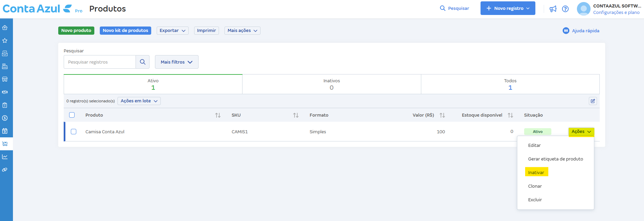Click the chart reports icon in the sidebar
The height and width of the screenshot is (221, 644).
point(5,157)
